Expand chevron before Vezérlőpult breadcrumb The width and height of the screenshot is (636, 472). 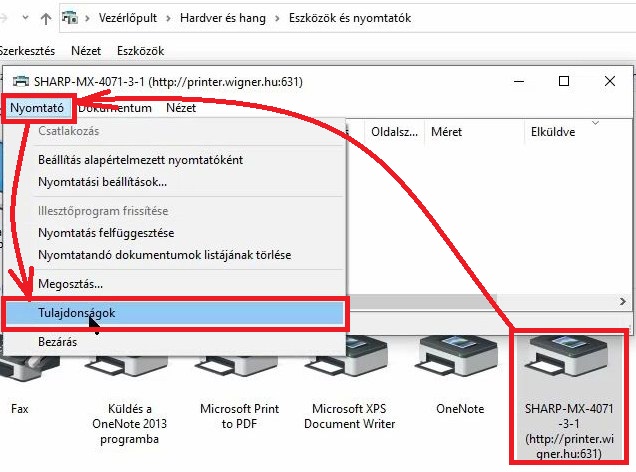[88, 18]
